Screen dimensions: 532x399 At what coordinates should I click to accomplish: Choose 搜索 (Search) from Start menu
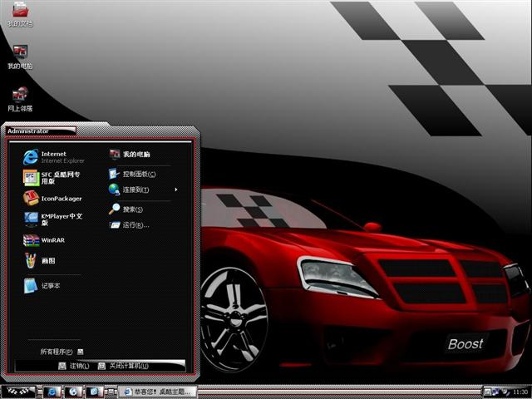(131, 209)
